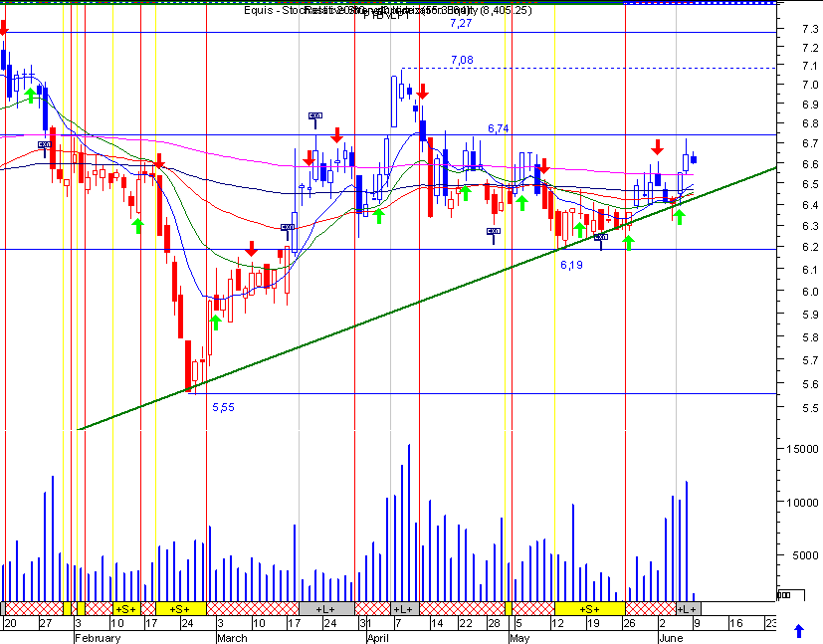Click the June month label
Screen dimensions: 823x644
672,638
